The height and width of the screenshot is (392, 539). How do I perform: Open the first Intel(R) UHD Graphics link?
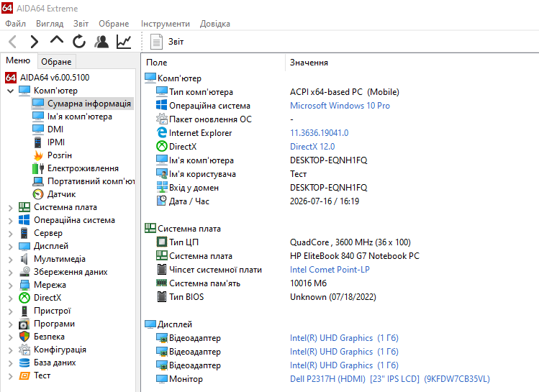[x=344, y=338]
